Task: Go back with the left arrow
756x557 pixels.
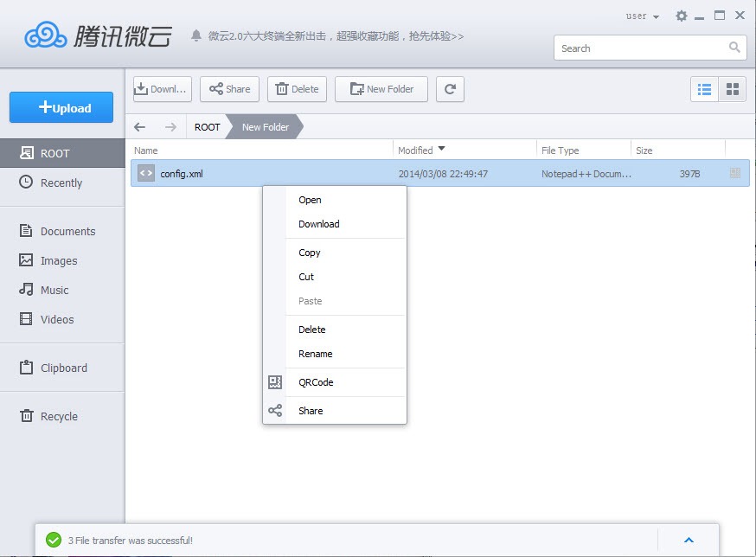Action: pyautogui.click(x=140, y=127)
